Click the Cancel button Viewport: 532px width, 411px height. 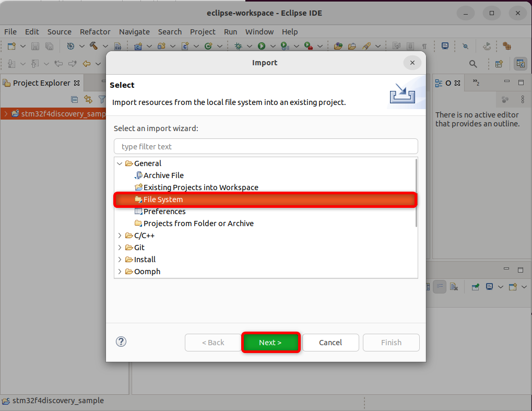click(x=330, y=343)
